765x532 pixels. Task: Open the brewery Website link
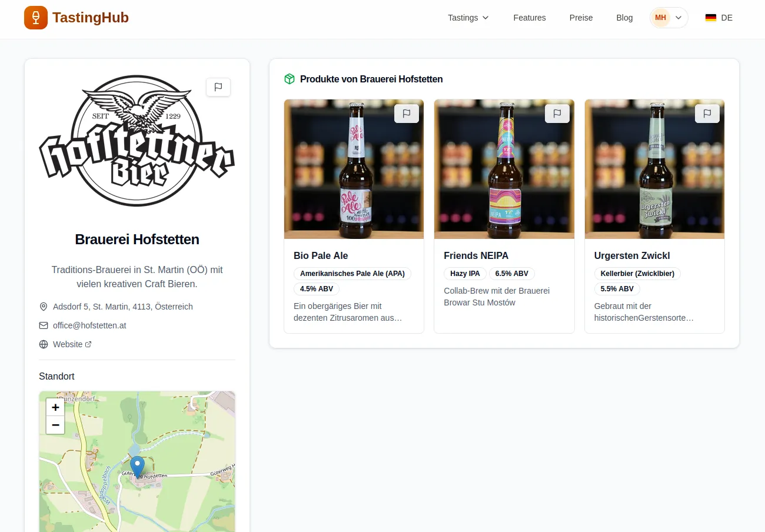coord(68,344)
